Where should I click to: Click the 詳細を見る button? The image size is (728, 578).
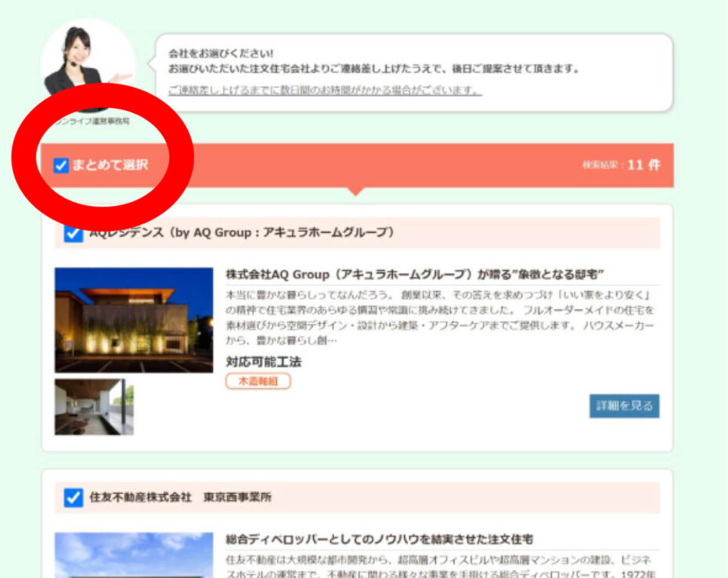[624, 406]
